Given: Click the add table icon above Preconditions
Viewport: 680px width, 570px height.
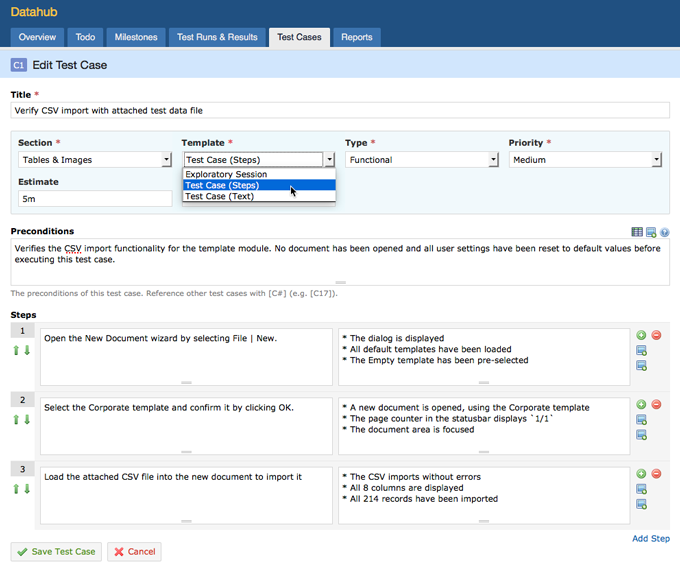Looking at the screenshot, I should 637,232.
